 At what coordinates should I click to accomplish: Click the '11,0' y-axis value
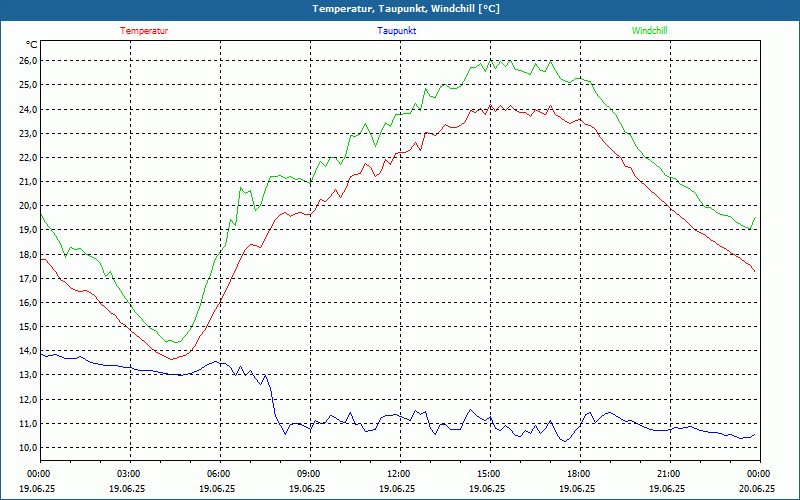[x=28, y=423]
